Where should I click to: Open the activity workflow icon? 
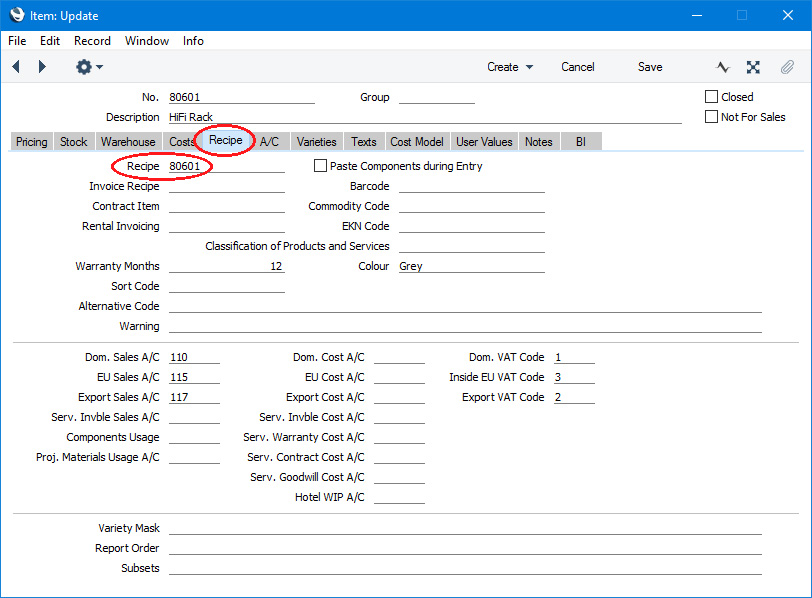tap(723, 67)
